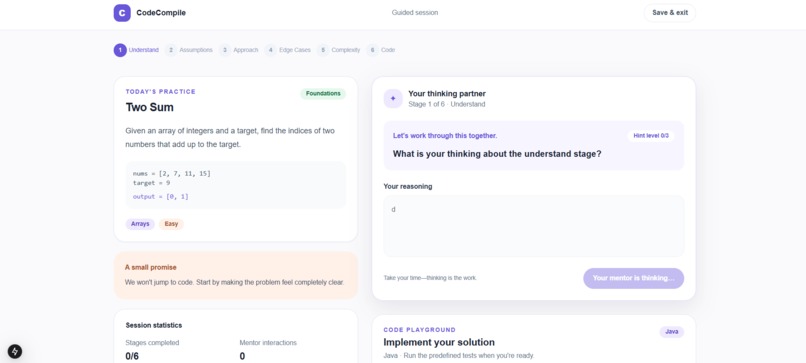Click the Foundations badge
The image size is (806, 363).
click(323, 94)
